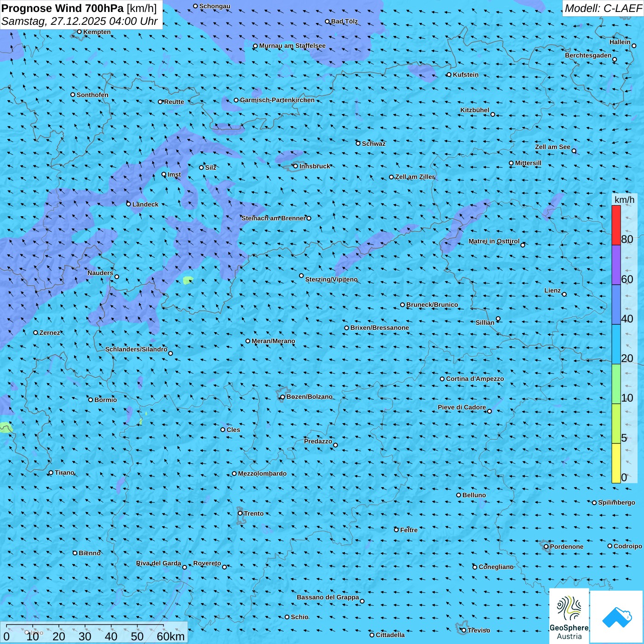Click the 'Sillian' label

click(x=485, y=322)
